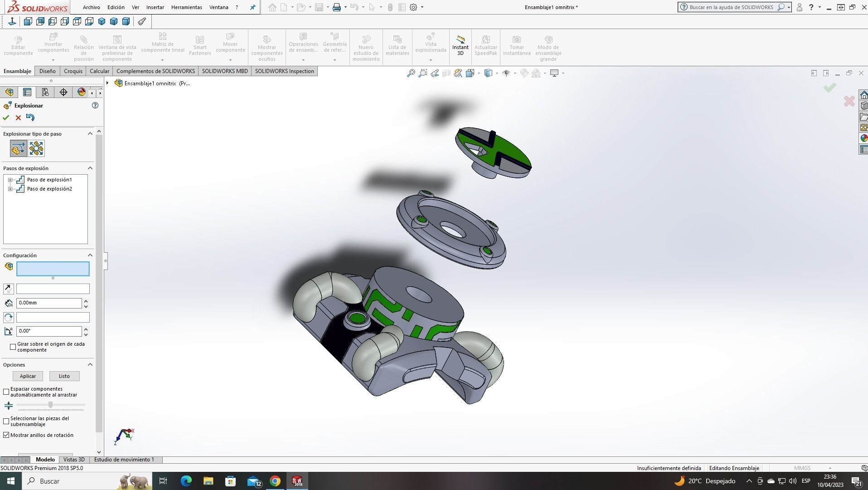Increase explode distance with up stepper arrow
Viewport: 868px width, 490px height.
click(x=86, y=301)
